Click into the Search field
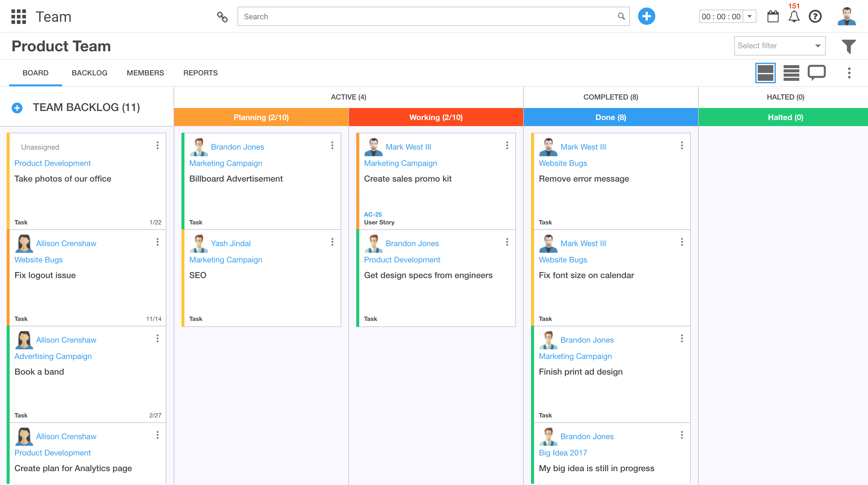This screenshot has width=868, height=485. tap(428, 17)
